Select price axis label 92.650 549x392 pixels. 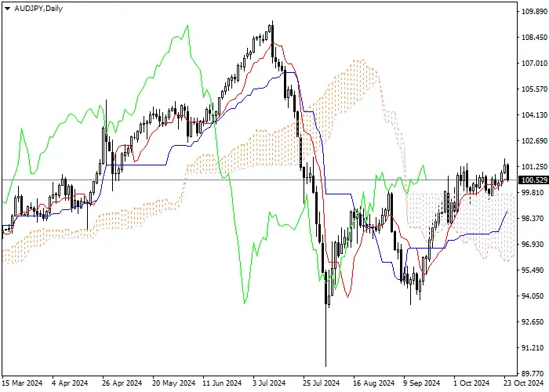[534, 322]
